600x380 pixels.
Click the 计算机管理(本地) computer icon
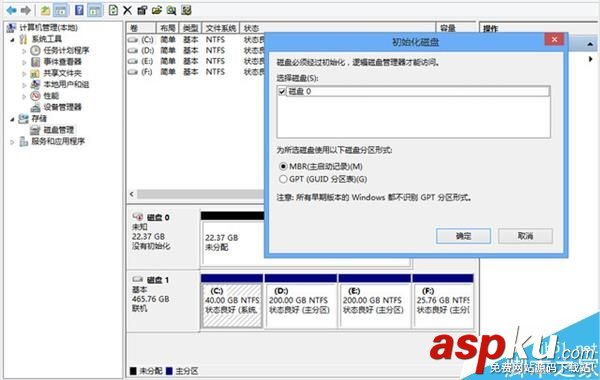click(x=11, y=28)
